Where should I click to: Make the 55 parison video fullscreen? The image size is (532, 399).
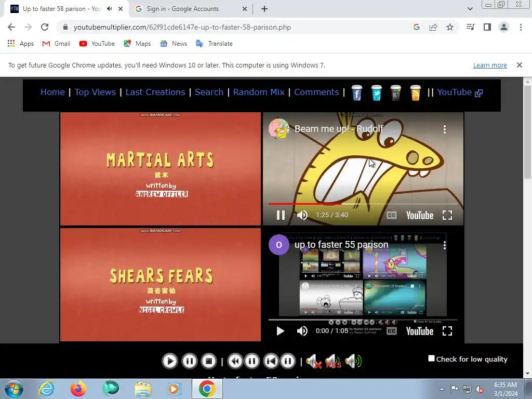click(x=447, y=331)
